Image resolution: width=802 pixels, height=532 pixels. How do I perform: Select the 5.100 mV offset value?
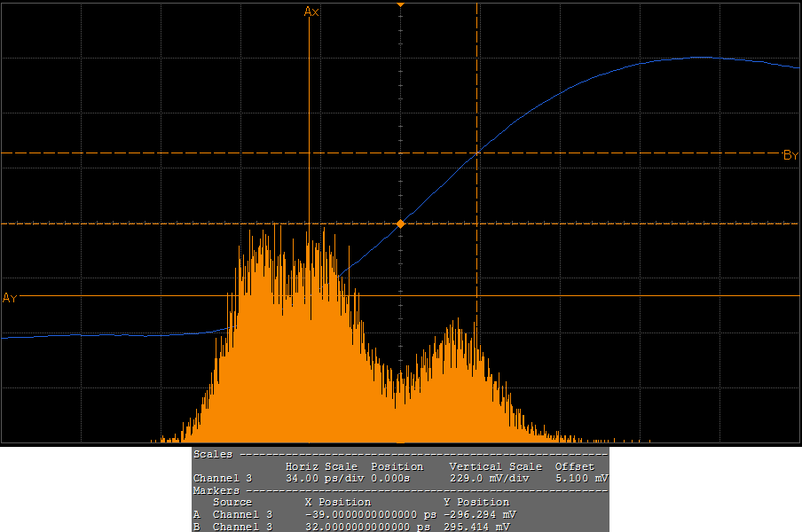(x=581, y=478)
